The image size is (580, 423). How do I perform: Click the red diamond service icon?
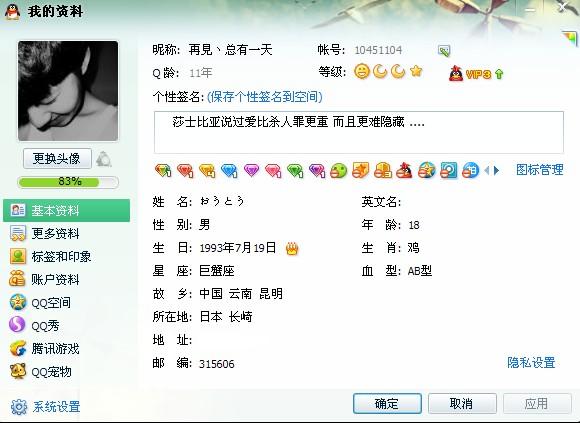185,170
